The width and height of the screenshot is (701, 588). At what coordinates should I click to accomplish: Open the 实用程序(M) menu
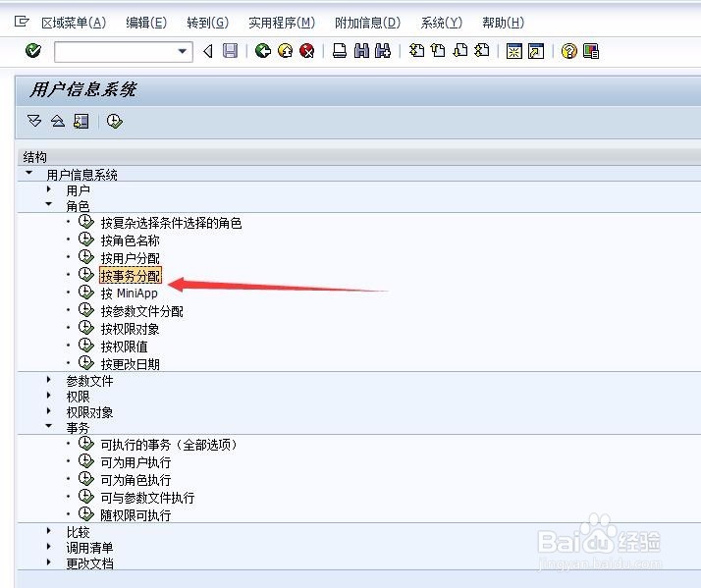(x=282, y=23)
